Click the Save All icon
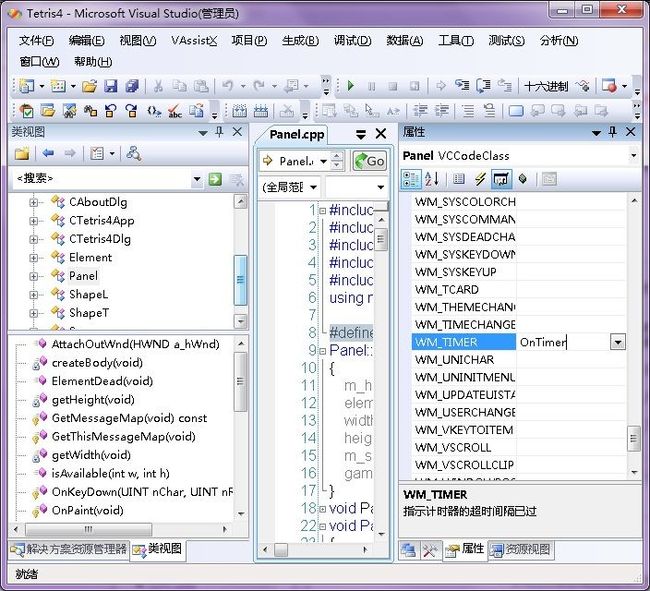Viewport: 650px width, 591px height. pyautogui.click(x=132, y=86)
